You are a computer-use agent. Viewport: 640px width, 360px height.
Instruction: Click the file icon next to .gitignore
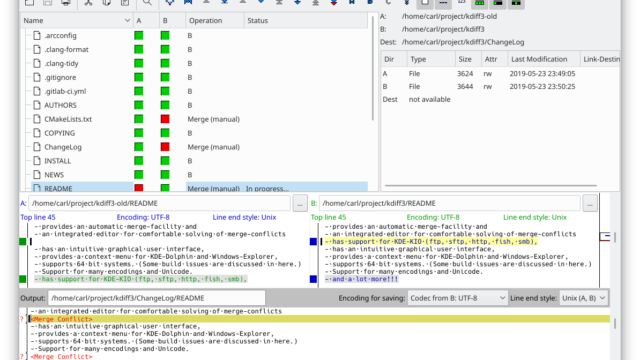(37, 77)
